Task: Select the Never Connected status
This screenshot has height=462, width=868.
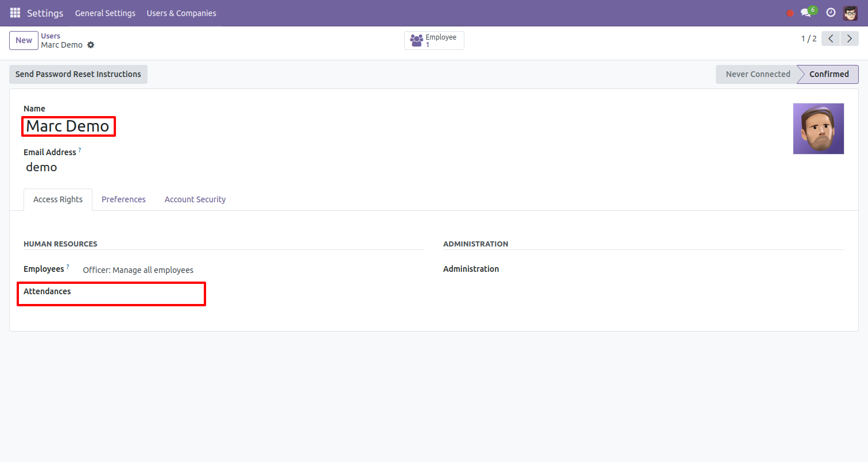Action: coord(758,74)
